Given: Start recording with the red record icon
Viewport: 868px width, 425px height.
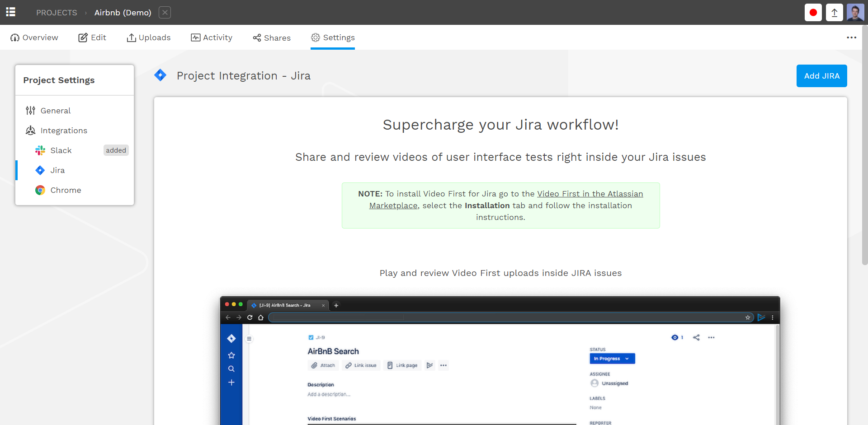Looking at the screenshot, I should point(813,12).
